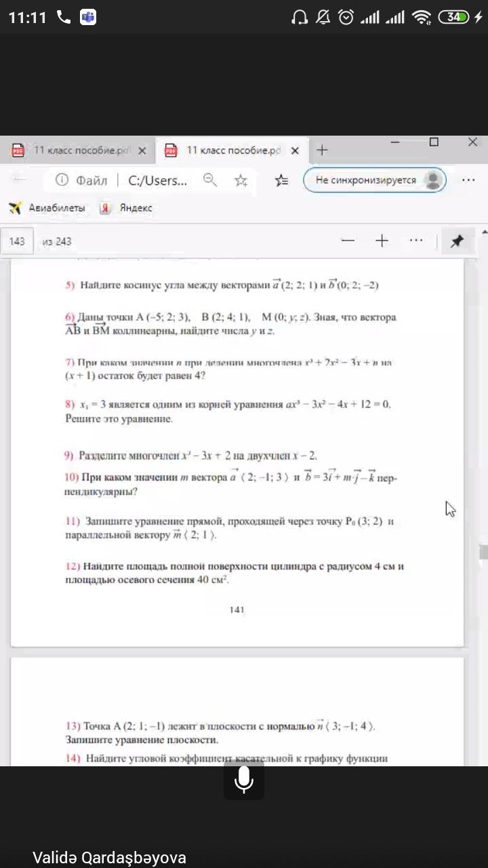Click the pin toolbar icon
488x868 pixels.
(457, 241)
